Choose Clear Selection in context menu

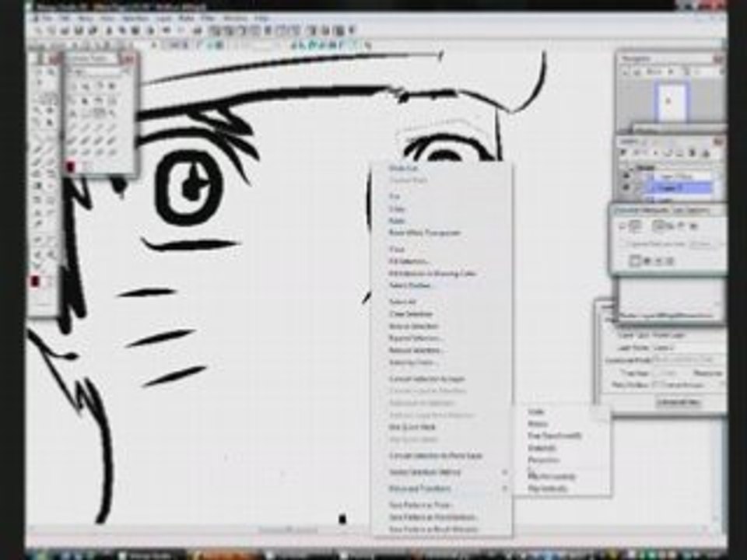point(411,314)
